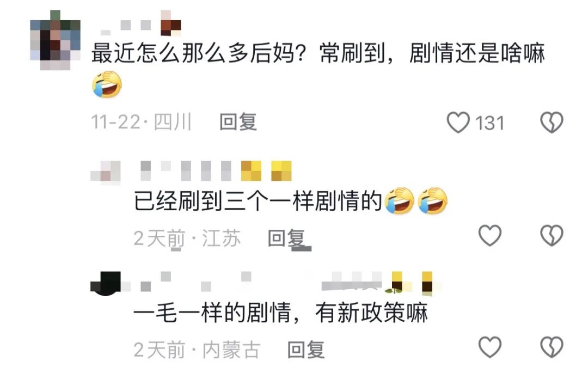Tap the top commenter's blurred username

141,25
